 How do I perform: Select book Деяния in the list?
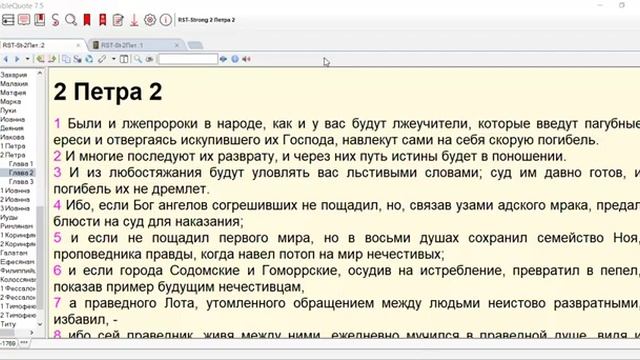coord(12,128)
